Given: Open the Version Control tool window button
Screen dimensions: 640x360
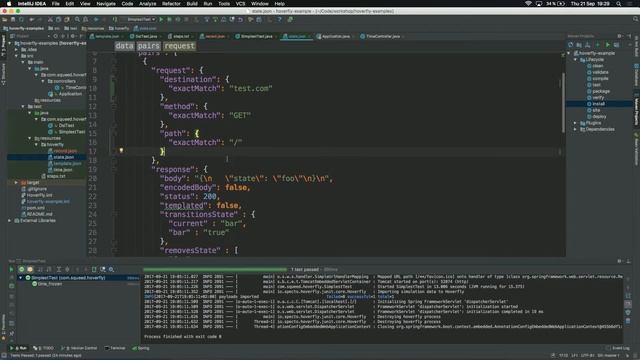Looking at the screenshot, I should pyautogui.click(x=79, y=348).
